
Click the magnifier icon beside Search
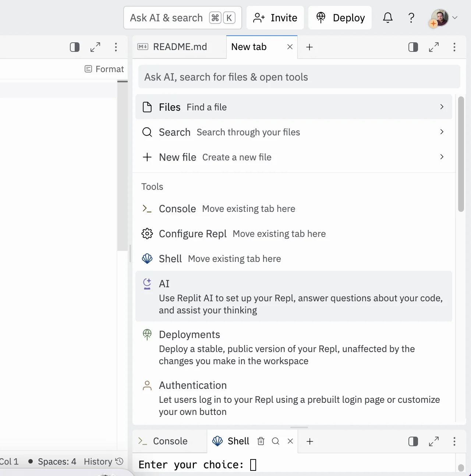point(147,132)
